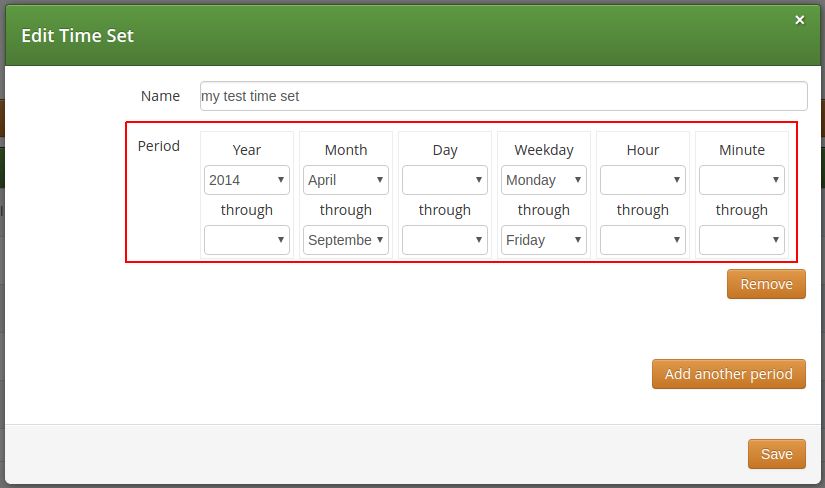Screen dimensions: 825x488
Task: Click the Remove button
Action: coord(766,284)
